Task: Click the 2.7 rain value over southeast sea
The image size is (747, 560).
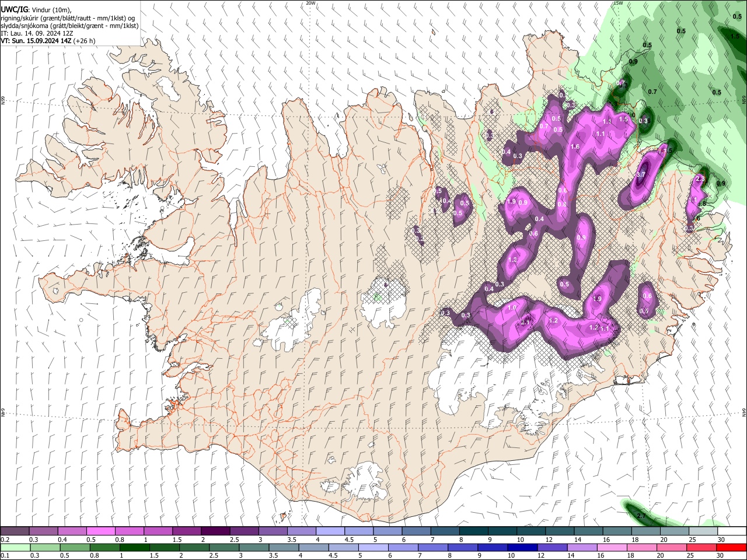Action: pyautogui.click(x=641, y=516)
